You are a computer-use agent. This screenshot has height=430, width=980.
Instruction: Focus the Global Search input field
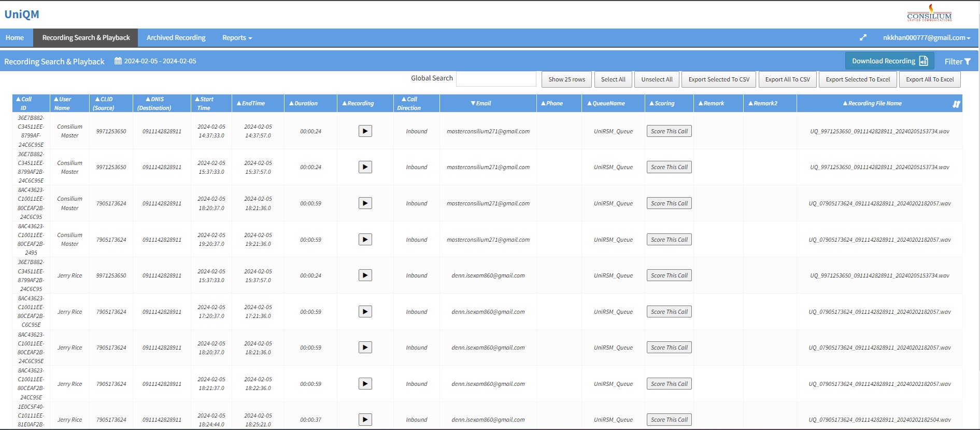tap(496, 79)
